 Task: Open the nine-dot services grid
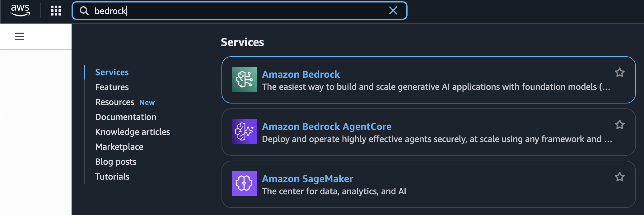coord(55,10)
